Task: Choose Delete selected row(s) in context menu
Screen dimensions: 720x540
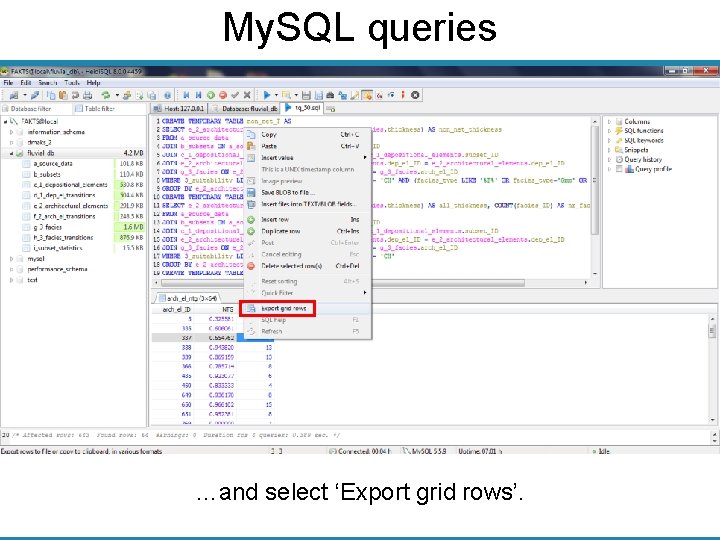Action: click(308, 266)
